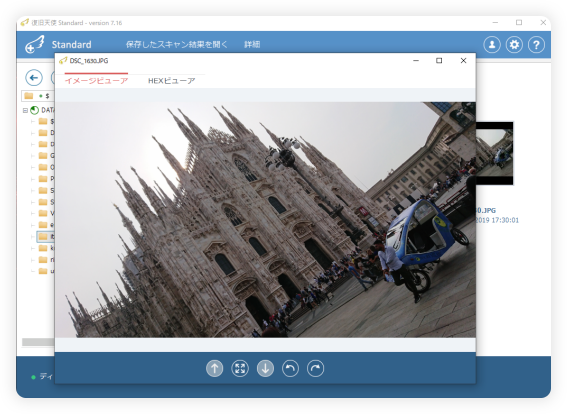Select the folder starting with G in the tree
The height and width of the screenshot is (414, 567).
[43, 155]
